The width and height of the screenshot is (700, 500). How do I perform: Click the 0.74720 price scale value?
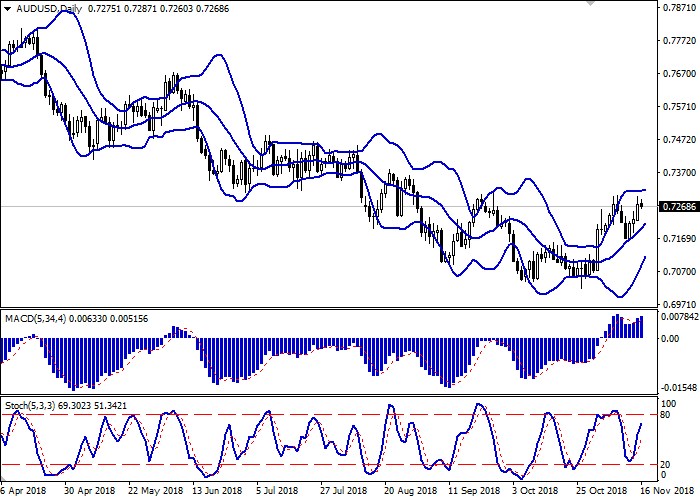680,140
